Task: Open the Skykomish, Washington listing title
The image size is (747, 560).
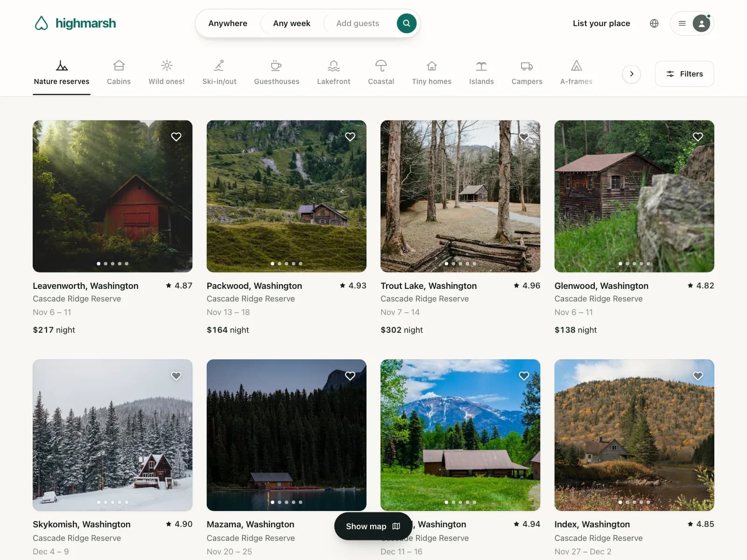Action: 82,525
